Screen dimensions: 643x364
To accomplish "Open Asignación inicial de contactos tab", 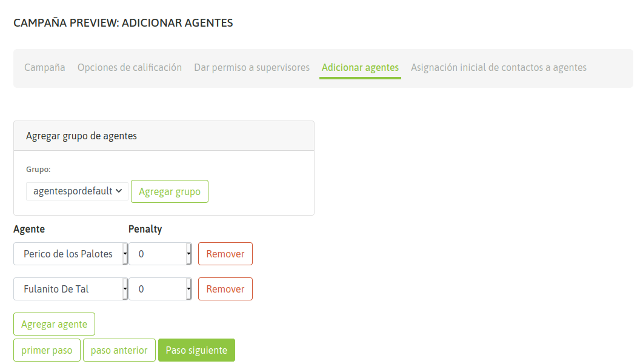I will [x=499, y=67].
